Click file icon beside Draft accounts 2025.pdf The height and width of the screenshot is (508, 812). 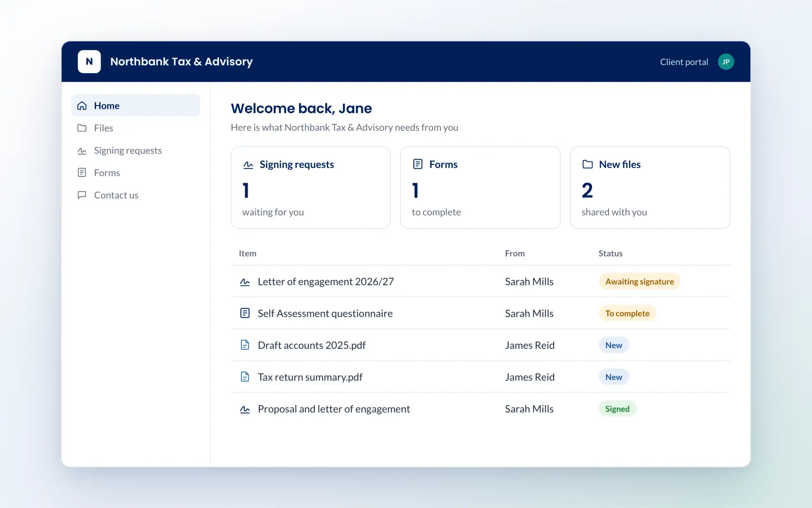(245, 345)
